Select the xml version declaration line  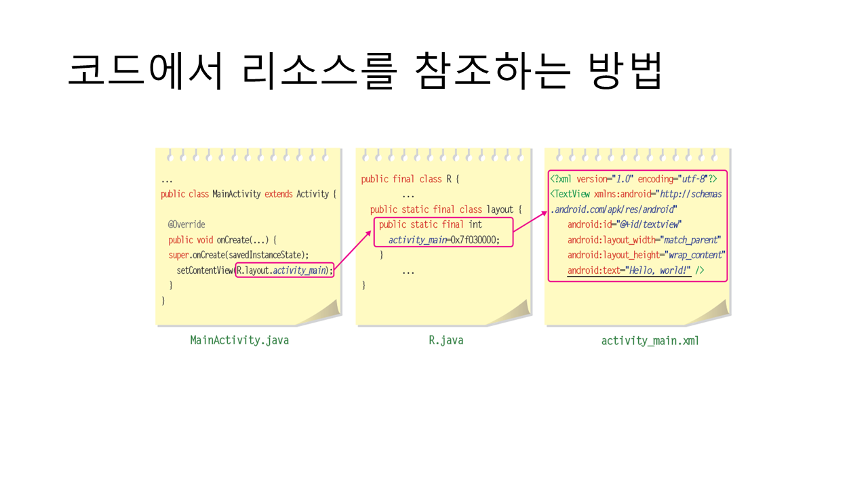point(633,179)
